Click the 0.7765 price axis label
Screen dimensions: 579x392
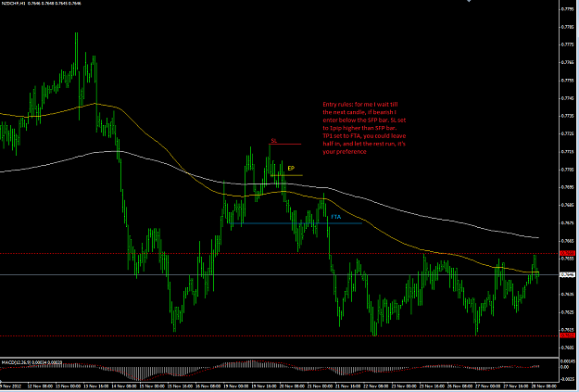click(x=568, y=62)
